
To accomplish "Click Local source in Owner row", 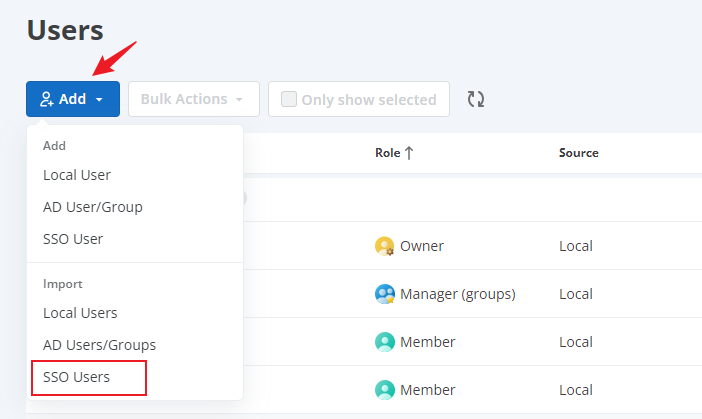I will click(x=576, y=246).
